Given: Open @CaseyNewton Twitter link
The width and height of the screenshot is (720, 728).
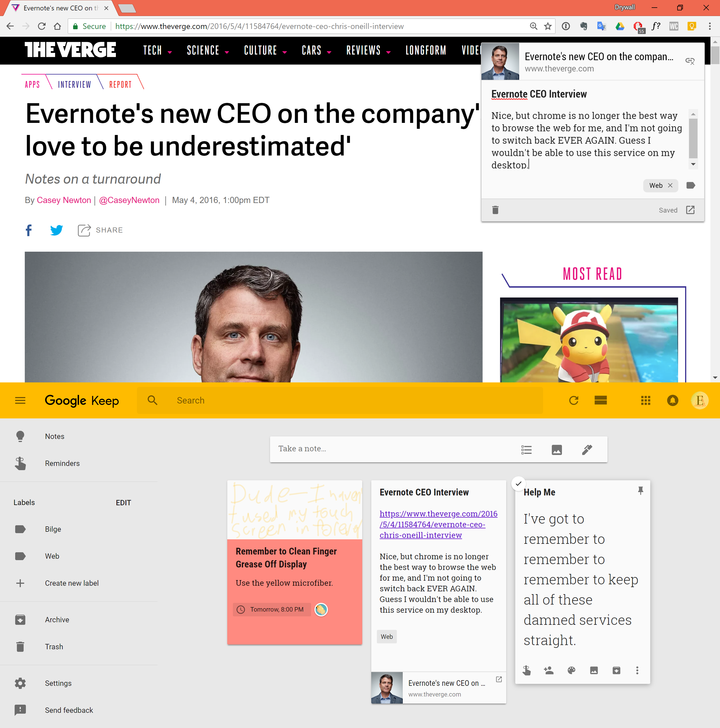Looking at the screenshot, I should (129, 200).
